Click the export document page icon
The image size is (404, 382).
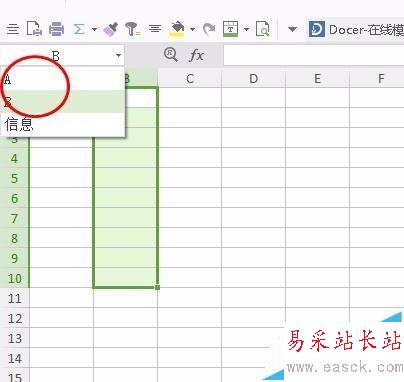click(x=34, y=29)
